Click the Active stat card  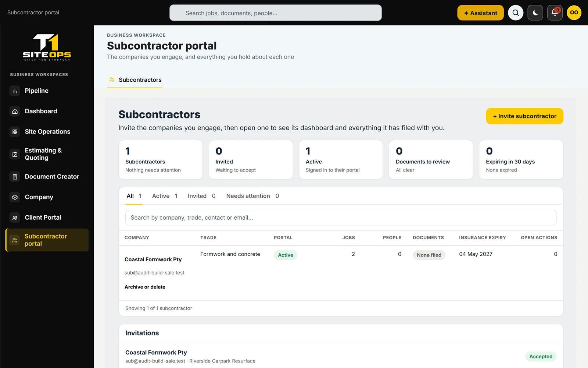pyautogui.click(x=341, y=160)
